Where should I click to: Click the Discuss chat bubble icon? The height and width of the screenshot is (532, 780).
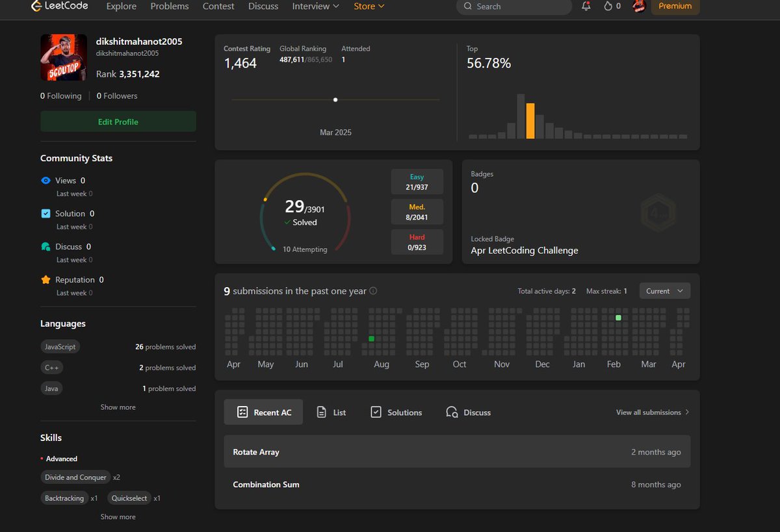pos(45,247)
